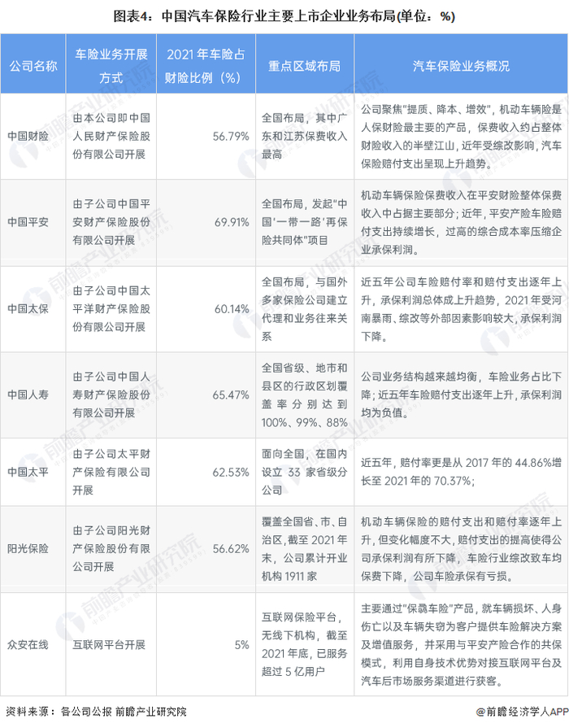569x728 pixels.
Task: Click 已服务超过5亿用户 cell
Action: pos(305,644)
